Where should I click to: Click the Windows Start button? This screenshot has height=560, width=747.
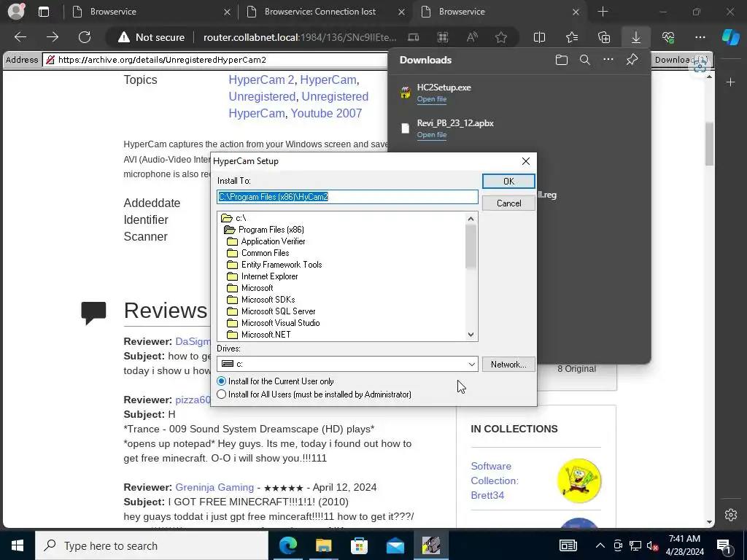click(18, 545)
